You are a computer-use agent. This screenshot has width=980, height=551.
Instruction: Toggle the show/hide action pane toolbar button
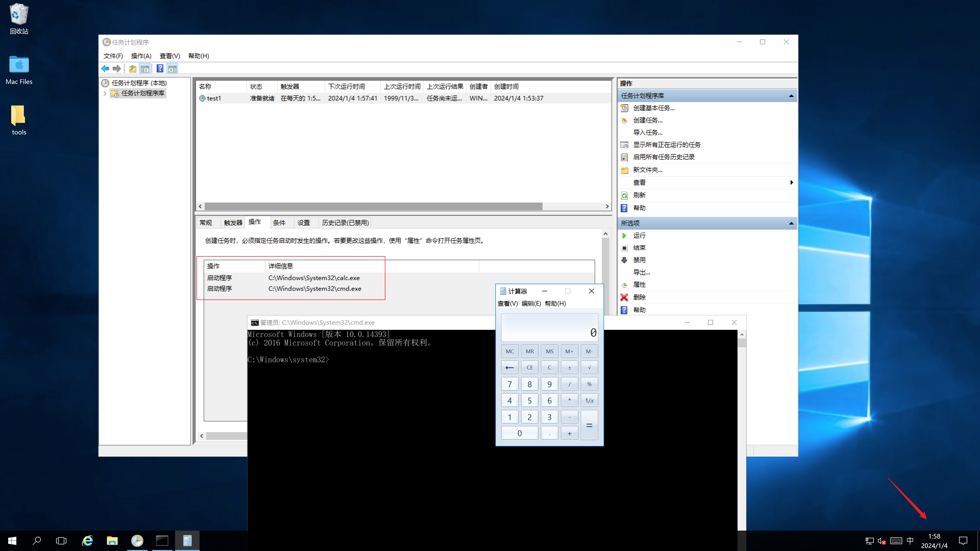[x=173, y=68]
